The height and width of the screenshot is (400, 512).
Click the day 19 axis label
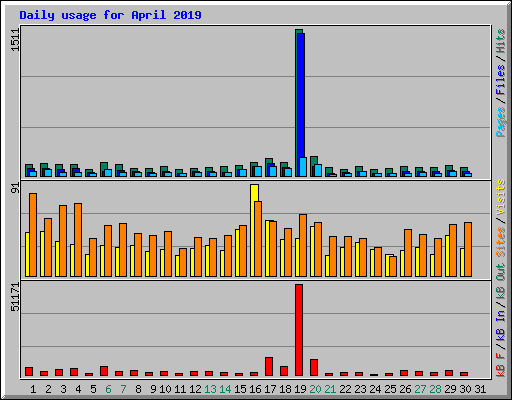pyautogui.click(x=300, y=389)
